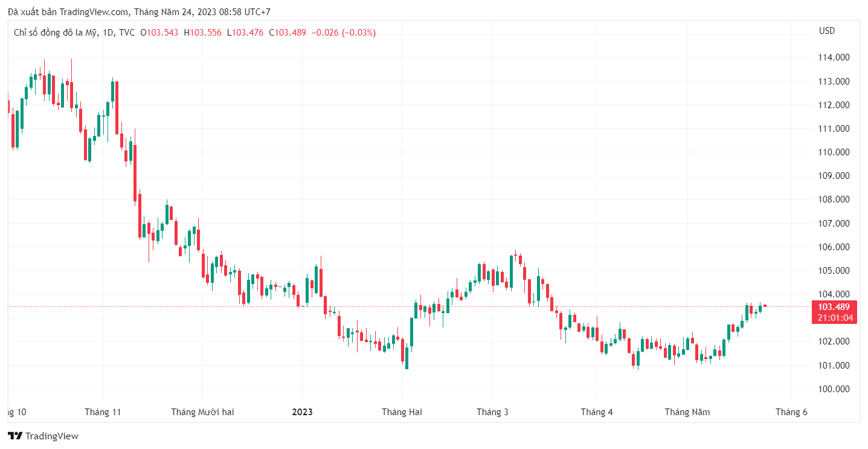Click the 100.000 price scale label
This screenshot has height=449, width=868.
[833, 389]
